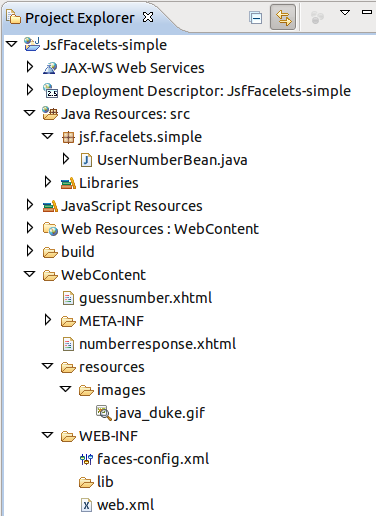Toggle Link with Editor button
The image size is (376, 516).
click(x=283, y=17)
